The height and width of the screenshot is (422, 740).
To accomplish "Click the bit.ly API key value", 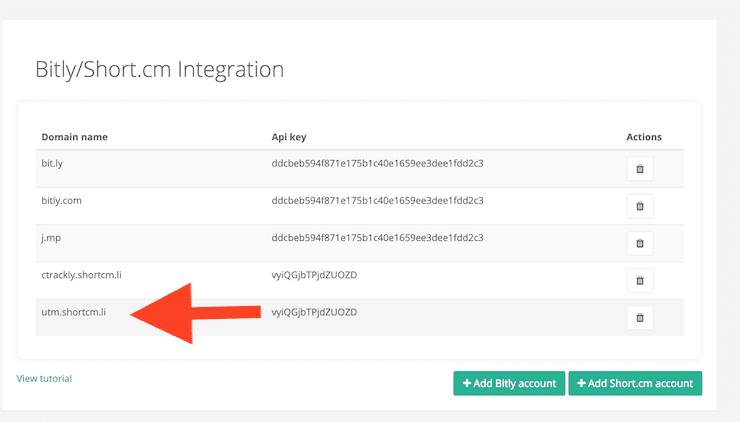I will click(x=377, y=163).
